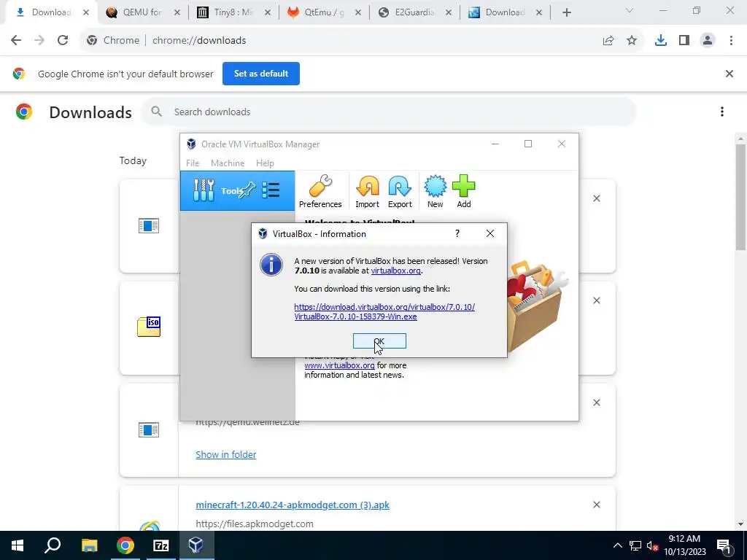
Task: Select the Tools item in VirtualBox sidebar
Action: coord(237,190)
